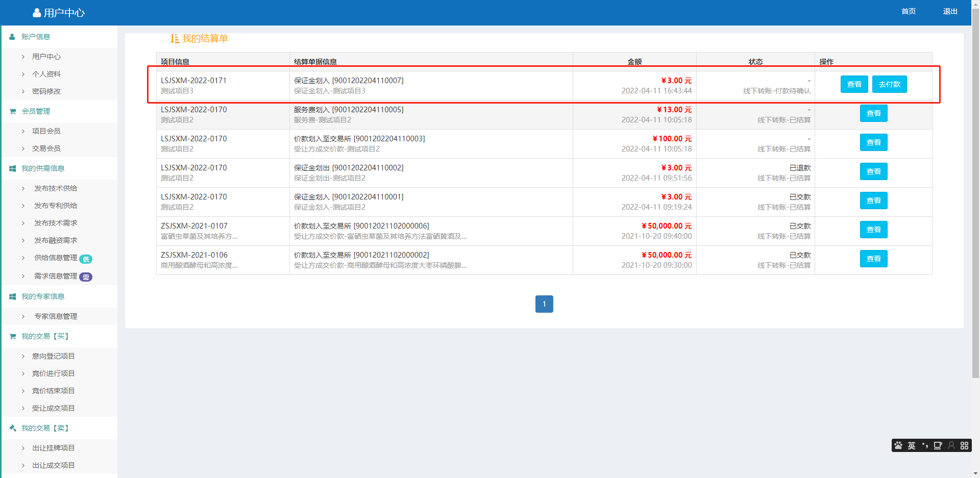The image size is (980, 478).
Task: Click the cart icon next to 我的交易【买】
Action: click(x=12, y=336)
